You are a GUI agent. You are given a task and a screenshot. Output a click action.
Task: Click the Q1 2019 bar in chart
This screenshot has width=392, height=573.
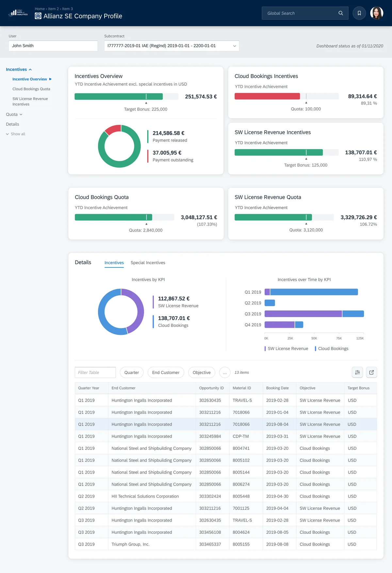click(311, 292)
